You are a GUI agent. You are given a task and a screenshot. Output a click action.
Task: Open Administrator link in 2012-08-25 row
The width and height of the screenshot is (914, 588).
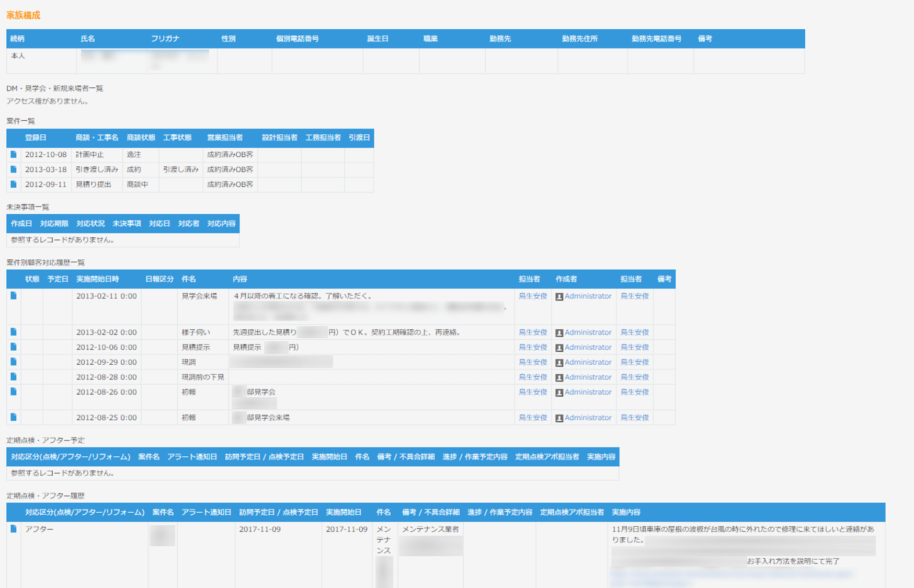click(x=588, y=418)
